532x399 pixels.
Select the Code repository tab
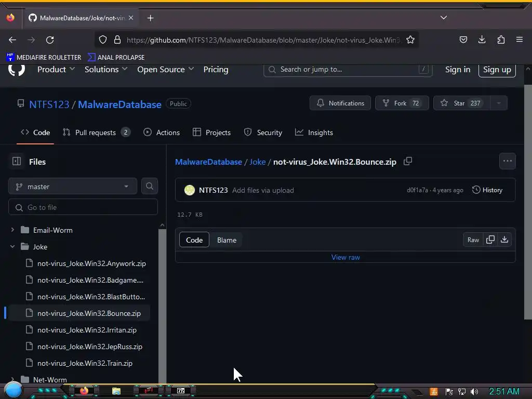(x=35, y=132)
